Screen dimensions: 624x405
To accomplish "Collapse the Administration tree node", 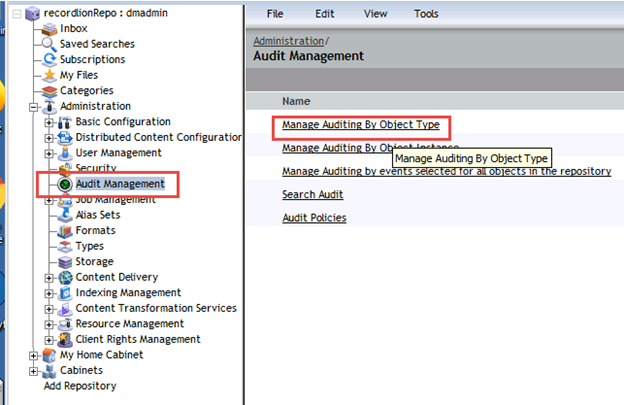I will 35,107.
